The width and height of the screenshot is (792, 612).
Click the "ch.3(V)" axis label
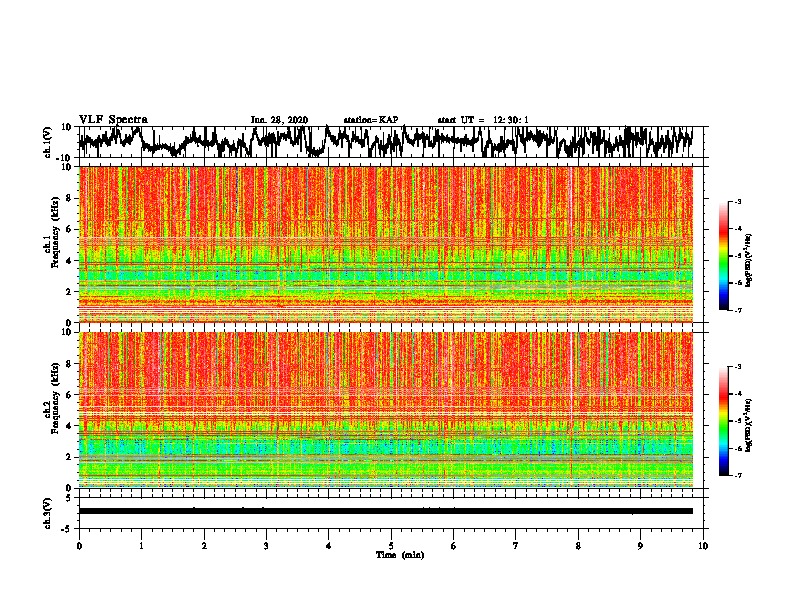(48, 513)
